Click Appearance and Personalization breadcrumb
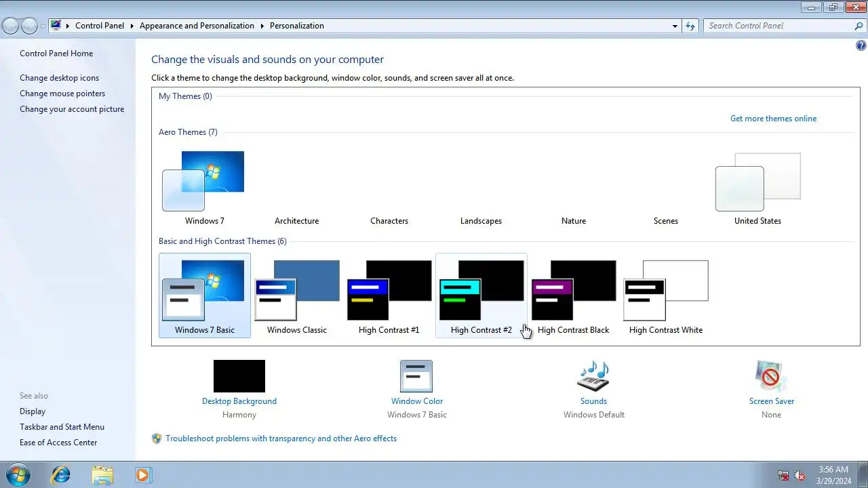This screenshot has width=868, height=488. click(x=197, y=26)
